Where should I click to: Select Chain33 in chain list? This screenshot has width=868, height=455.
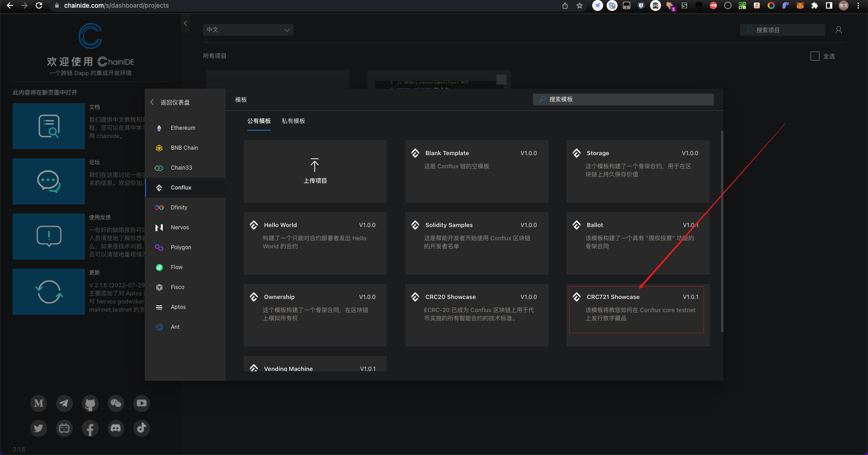[185, 168]
